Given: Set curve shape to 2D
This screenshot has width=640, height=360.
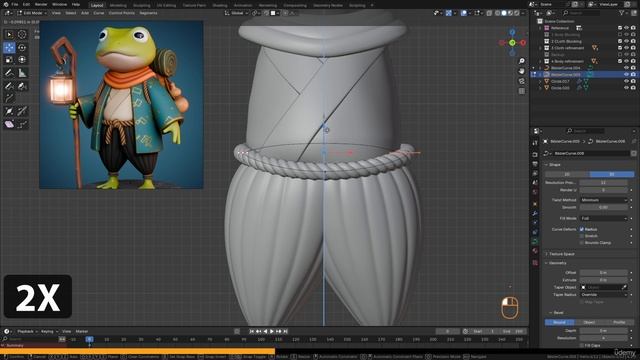Looking at the screenshot, I should 567,174.
